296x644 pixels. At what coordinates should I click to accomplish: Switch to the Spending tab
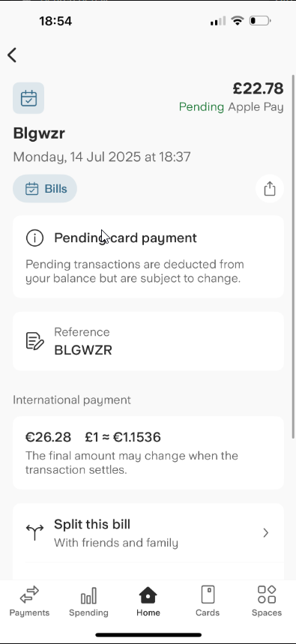pos(88,601)
